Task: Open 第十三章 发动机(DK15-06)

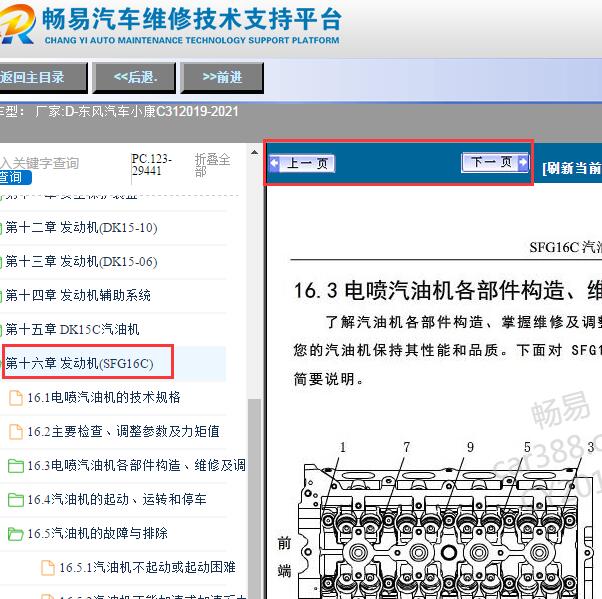Action: coord(81,261)
